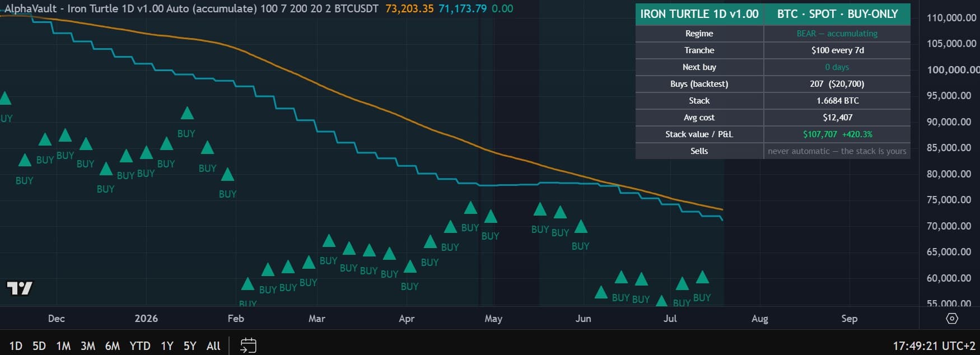Click the $100 every 7d tranche value
980x355 pixels.
coord(837,50)
